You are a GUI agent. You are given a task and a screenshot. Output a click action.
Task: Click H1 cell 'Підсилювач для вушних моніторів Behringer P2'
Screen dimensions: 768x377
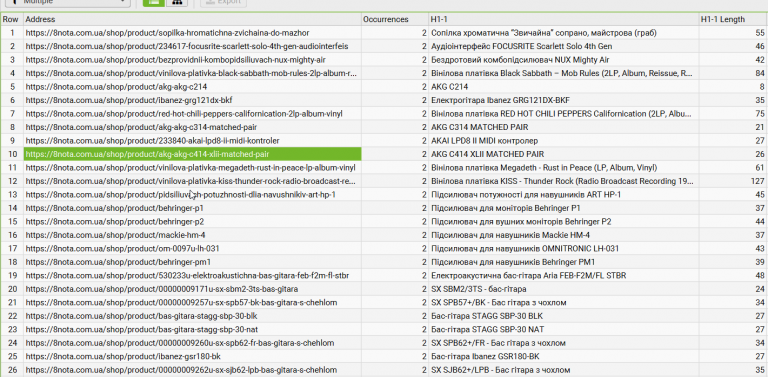[x=563, y=221]
